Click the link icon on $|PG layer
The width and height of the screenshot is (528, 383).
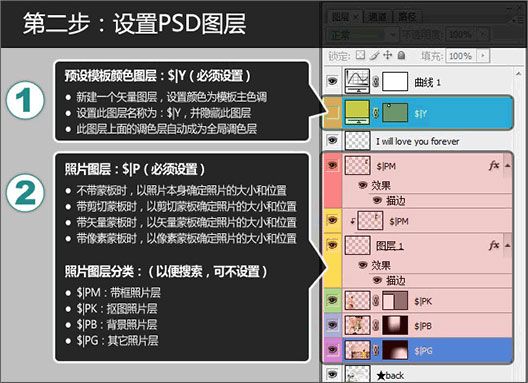(376, 350)
